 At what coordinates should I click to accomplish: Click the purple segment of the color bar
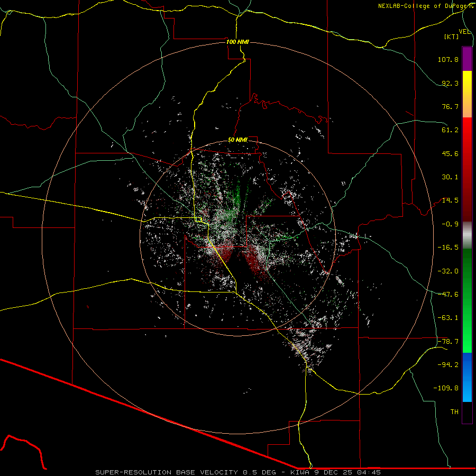(x=467, y=59)
